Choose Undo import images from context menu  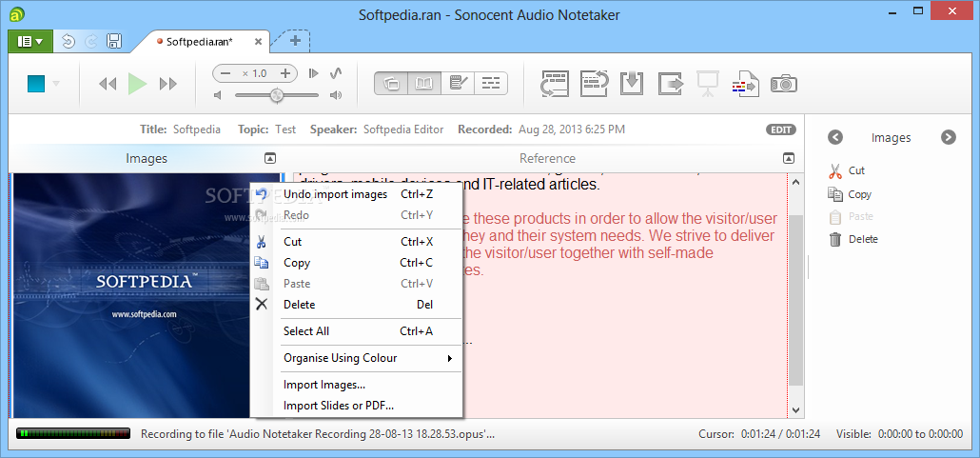(356, 194)
